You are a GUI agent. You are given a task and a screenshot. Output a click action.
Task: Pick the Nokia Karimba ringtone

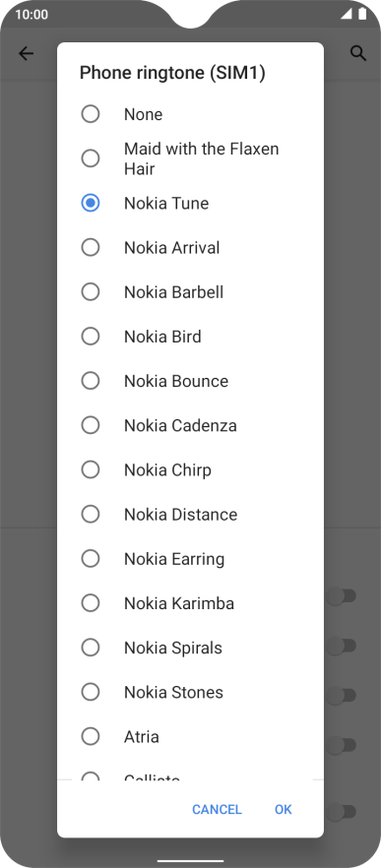(x=191, y=603)
